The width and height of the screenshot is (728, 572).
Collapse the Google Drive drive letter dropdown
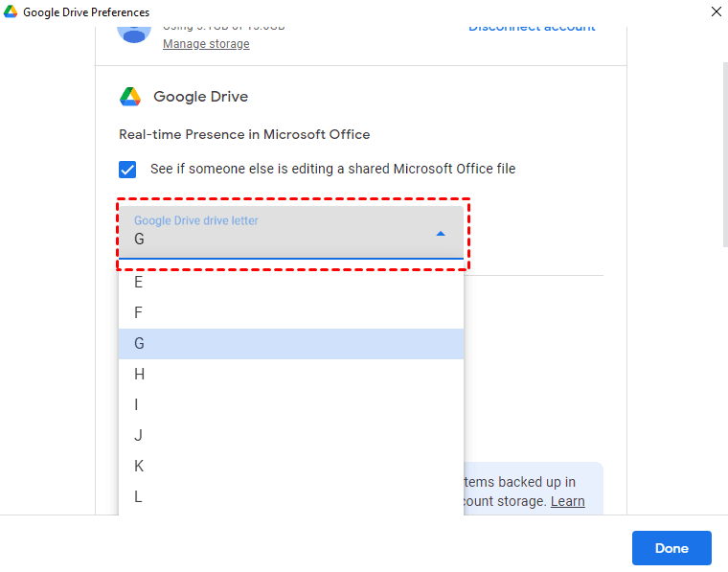click(x=291, y=232)
